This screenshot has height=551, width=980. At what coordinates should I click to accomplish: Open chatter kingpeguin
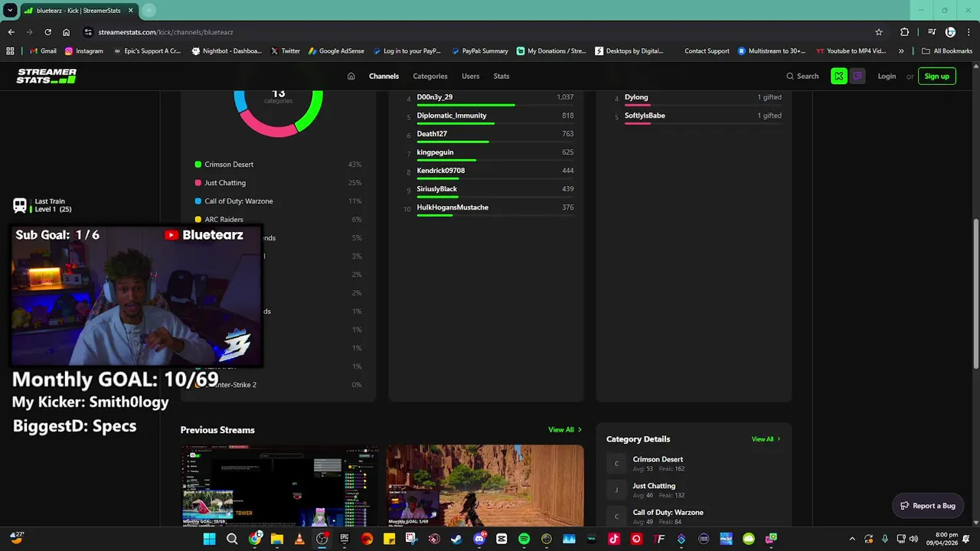coord(435,152)
